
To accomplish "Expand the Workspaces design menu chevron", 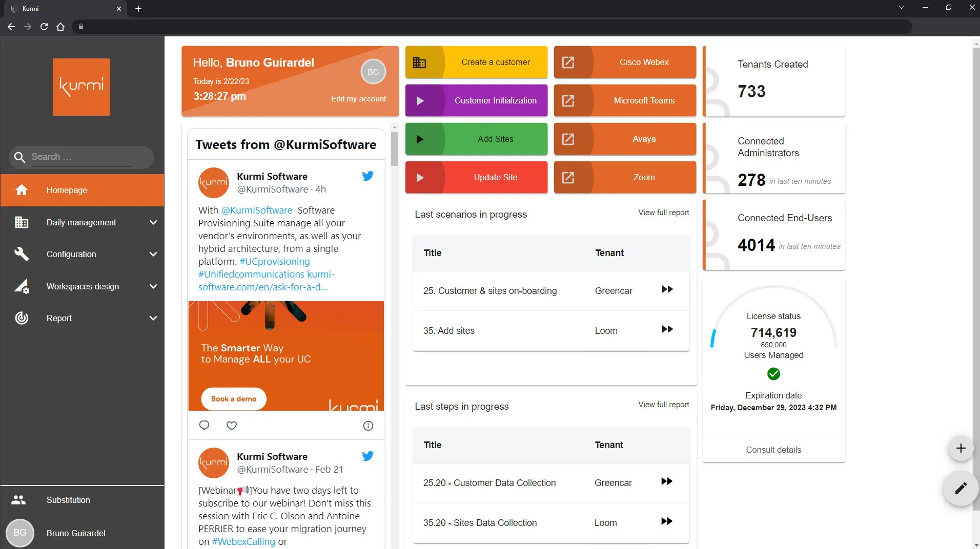I will pos(153,286).
